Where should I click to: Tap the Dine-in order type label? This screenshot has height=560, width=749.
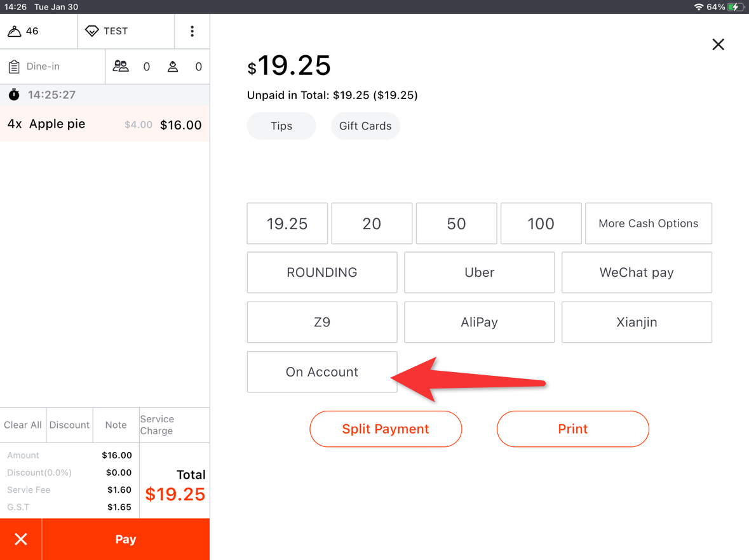click(43, 67)
